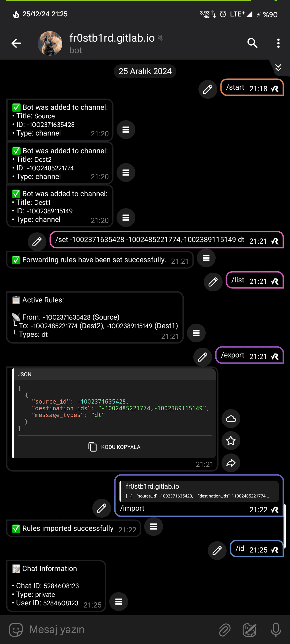This screenshot has height=644, width=290.
Task: Edit the /start message with pencil icon
Action: 208,89
